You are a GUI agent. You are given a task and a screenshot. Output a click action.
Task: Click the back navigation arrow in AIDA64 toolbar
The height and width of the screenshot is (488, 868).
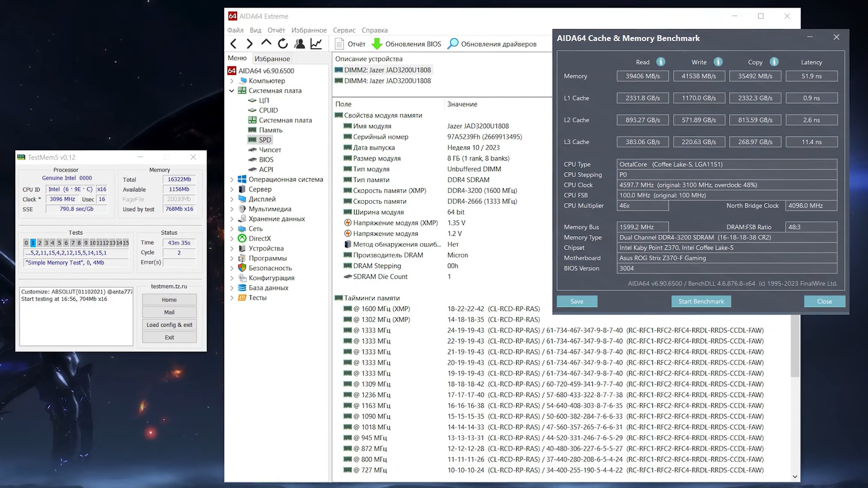click(233, 44)
